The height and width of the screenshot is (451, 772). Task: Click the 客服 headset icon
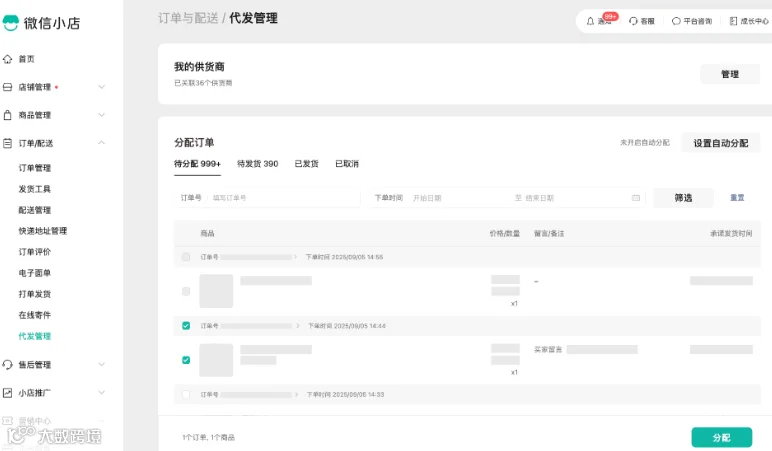coord(633,21)
